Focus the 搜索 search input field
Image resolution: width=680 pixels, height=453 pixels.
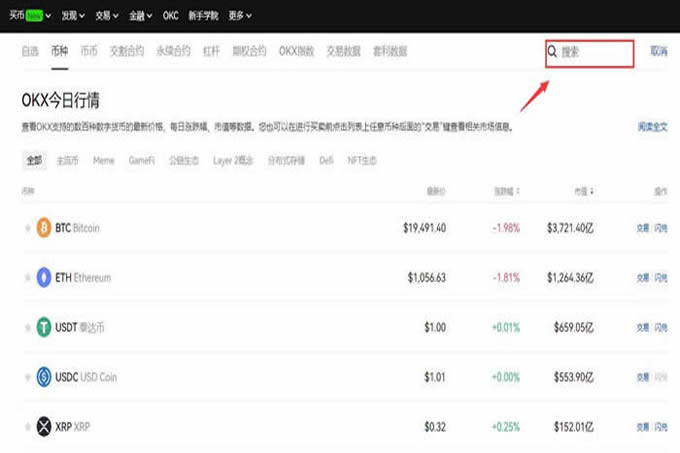click(595, 52)
